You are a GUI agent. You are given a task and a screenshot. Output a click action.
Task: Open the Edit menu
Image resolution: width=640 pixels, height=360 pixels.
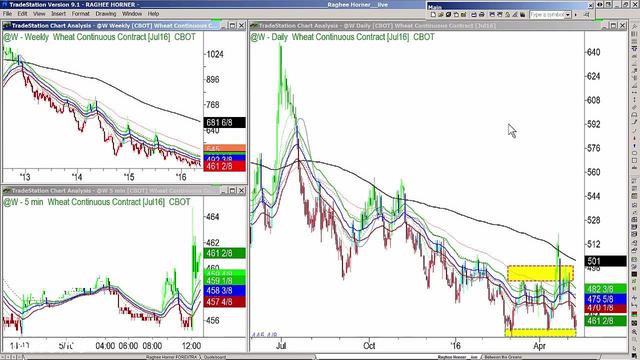[x=22, y=13]
